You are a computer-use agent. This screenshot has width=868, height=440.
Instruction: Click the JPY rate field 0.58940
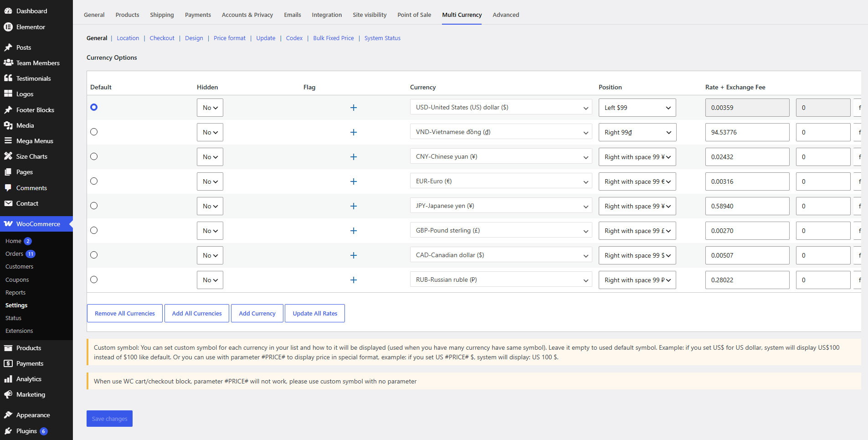click(x=747, y=206)
